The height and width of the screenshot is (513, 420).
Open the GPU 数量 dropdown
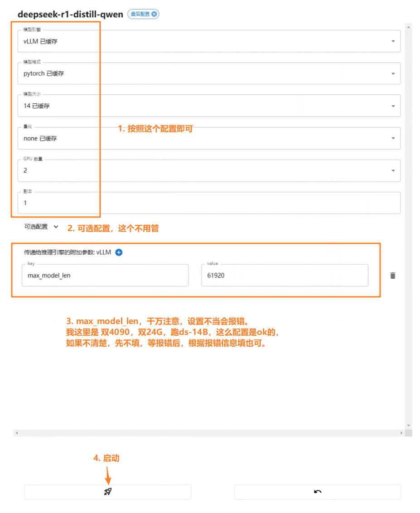209,170
